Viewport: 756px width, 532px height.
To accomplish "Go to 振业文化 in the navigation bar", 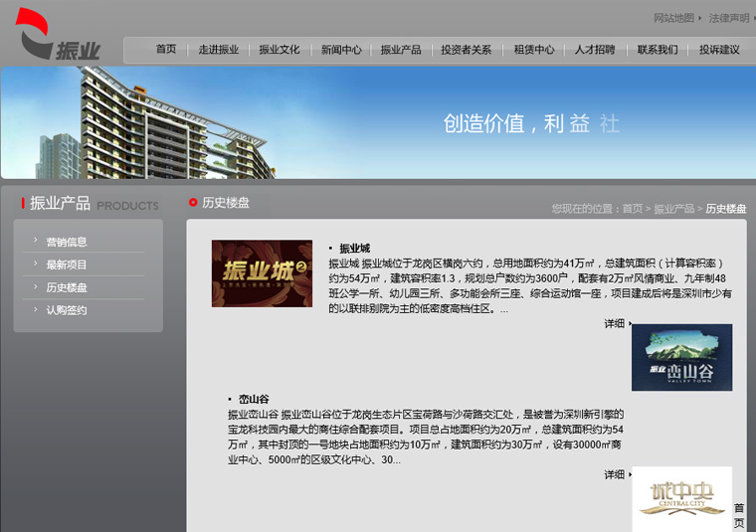I will pyautogui.click(x=280, y=49).
